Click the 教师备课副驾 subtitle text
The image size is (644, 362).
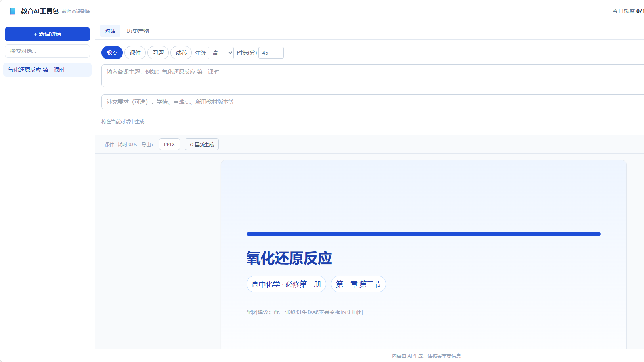pyautogui.click(x=76, y=11)
